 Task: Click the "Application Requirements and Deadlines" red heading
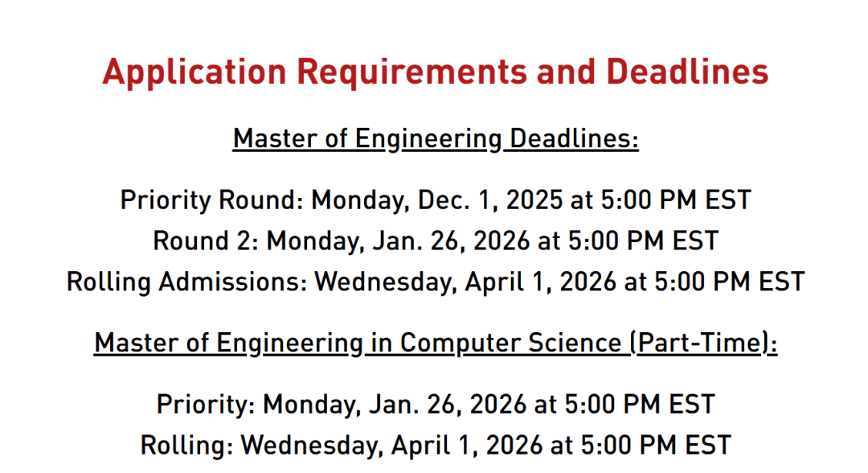(435, 72)
